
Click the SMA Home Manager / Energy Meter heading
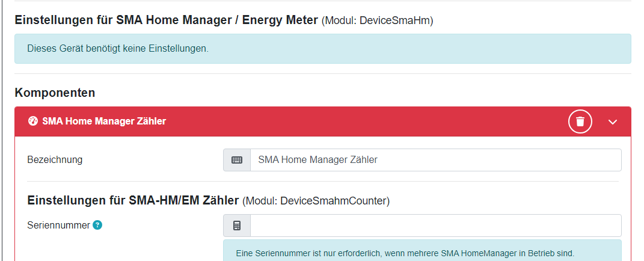click(166, 20)
